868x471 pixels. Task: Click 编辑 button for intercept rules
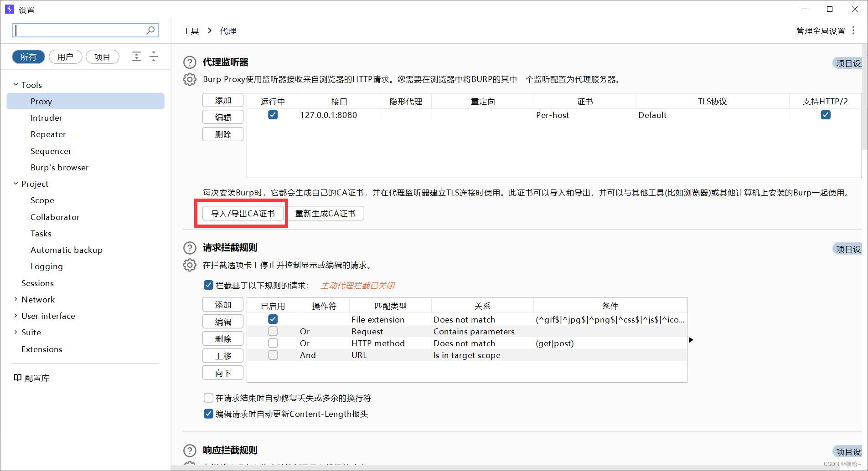coord(223,322)
